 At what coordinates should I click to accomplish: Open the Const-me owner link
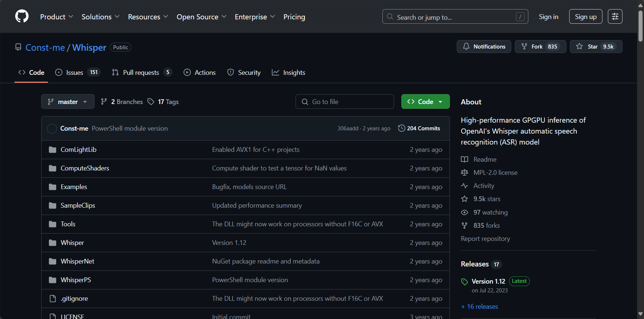[x=45, y=47]
